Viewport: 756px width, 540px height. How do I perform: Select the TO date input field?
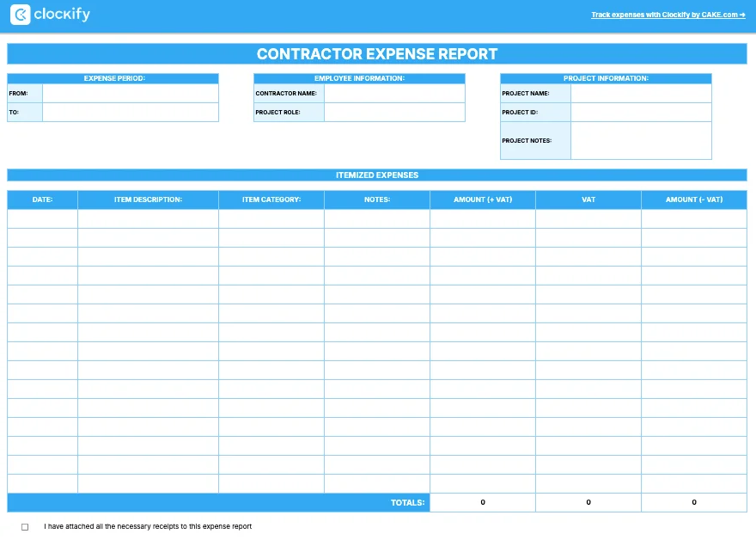[x=131, y=112]
